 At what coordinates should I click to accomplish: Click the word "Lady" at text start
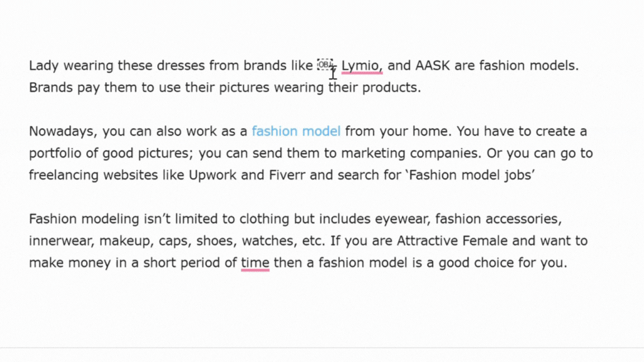[44, 66]
